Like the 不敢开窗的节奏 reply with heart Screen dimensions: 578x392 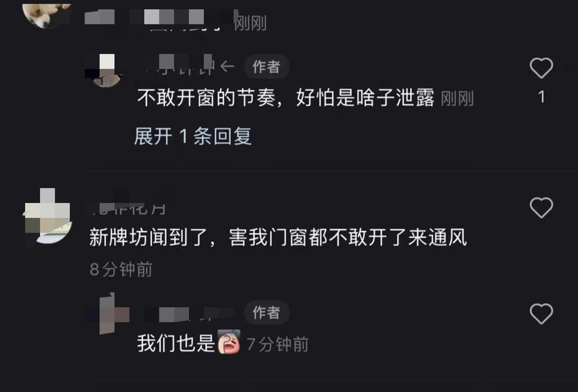[x=541, y=68]
